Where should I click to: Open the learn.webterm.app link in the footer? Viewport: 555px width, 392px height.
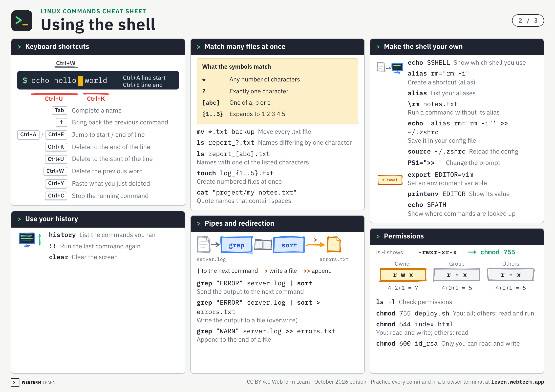pos(517,382)
